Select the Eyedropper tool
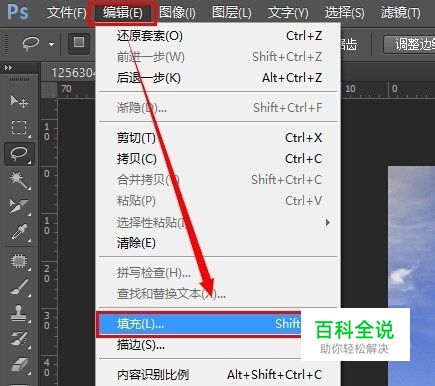This screenshot has height=386, width=435. click(19, 232)
